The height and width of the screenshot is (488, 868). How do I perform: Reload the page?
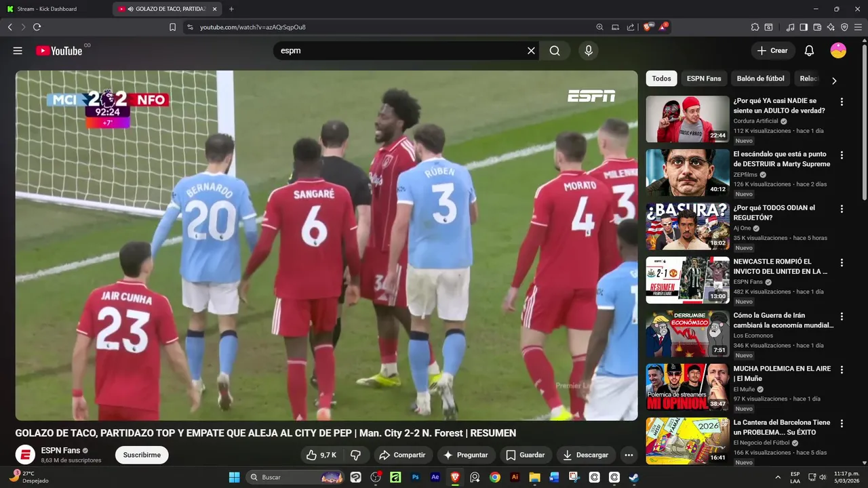[37, 27]
